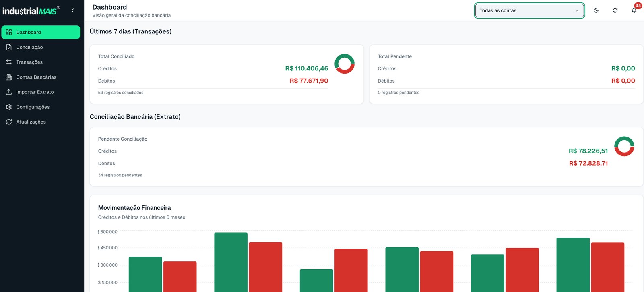Screen dimensions: 644x292
Task: Click the Total Conciliado card title
Action: tap(116, 56)
